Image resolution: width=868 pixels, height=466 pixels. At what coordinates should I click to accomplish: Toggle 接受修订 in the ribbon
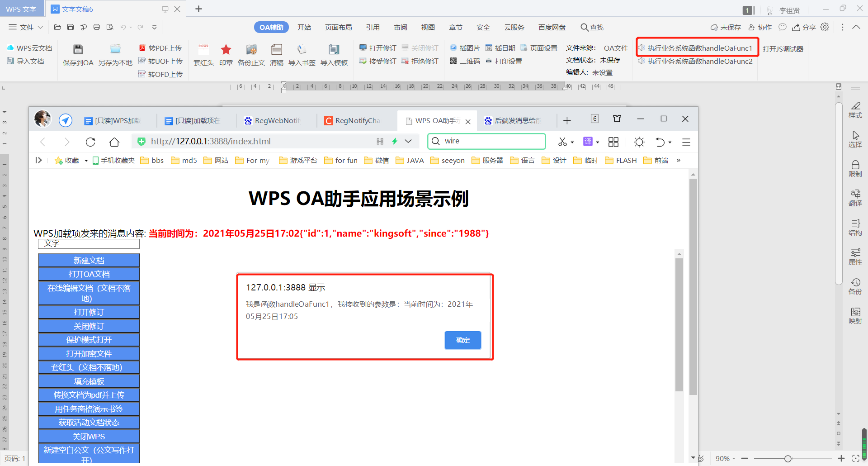pos(377,61)
